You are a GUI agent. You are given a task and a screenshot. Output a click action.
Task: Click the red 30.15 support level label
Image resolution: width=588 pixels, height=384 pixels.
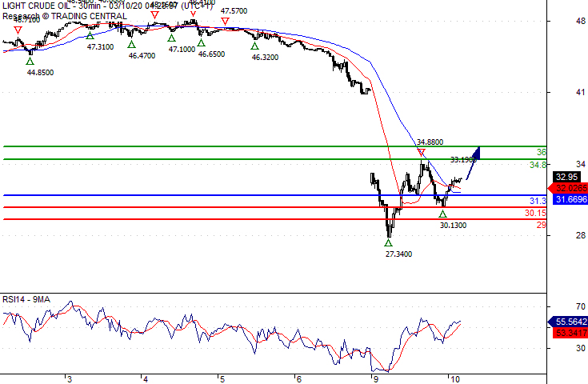(x=535, y=213)
